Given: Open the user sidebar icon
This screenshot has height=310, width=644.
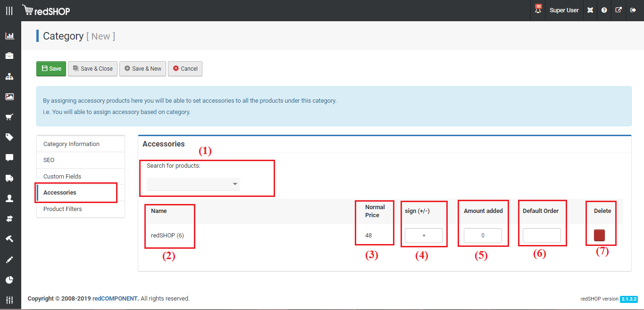Looking at the screenshot, I should [9, 198].
